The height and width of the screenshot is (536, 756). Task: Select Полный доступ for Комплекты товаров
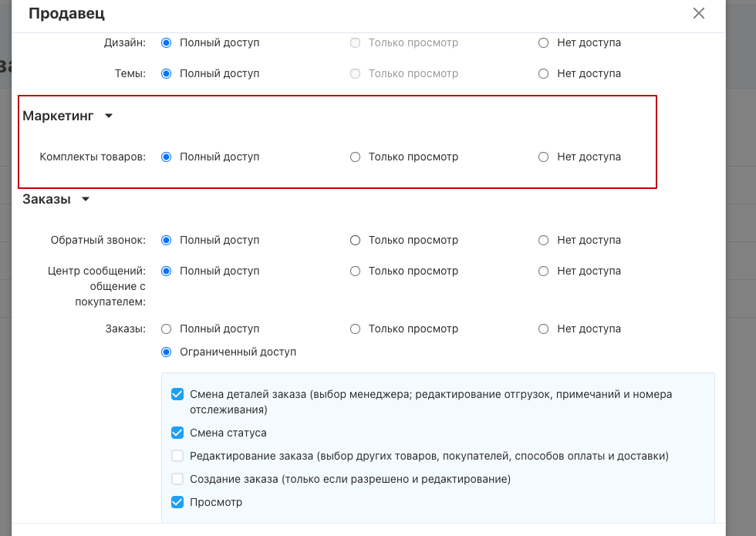[x=167, y=157]
